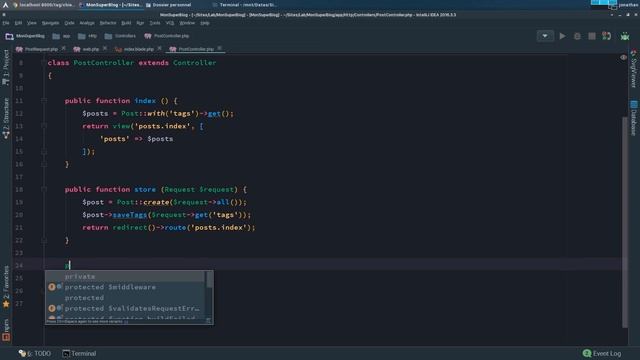Open the run configuration dropdown
This screenshot has width=640, height=360.
[545, 36]
